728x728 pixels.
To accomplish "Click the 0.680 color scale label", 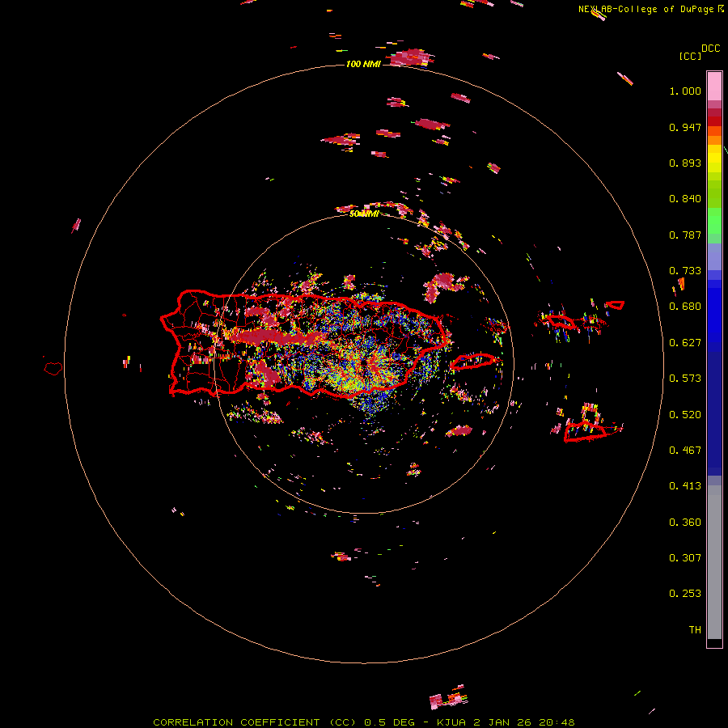I will pos(685,307).
